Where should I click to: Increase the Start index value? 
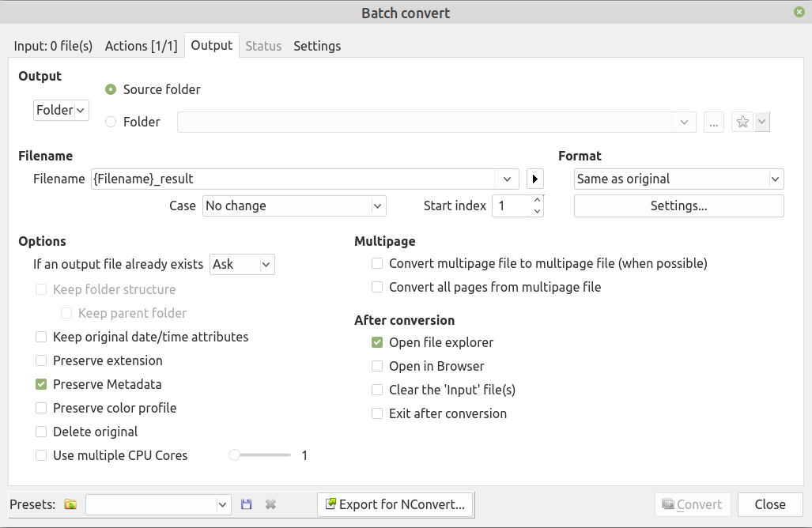pyautogui.click(x=538, y=200)
